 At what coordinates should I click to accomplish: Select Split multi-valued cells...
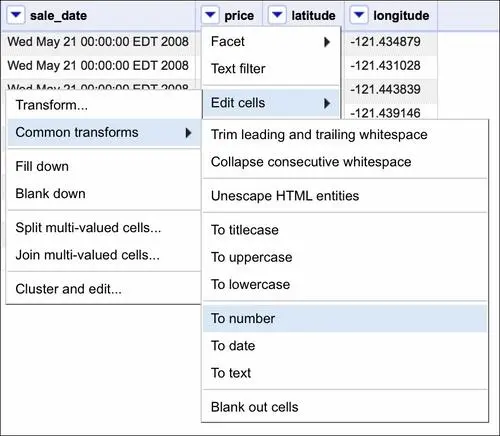(x=104, y=228)
